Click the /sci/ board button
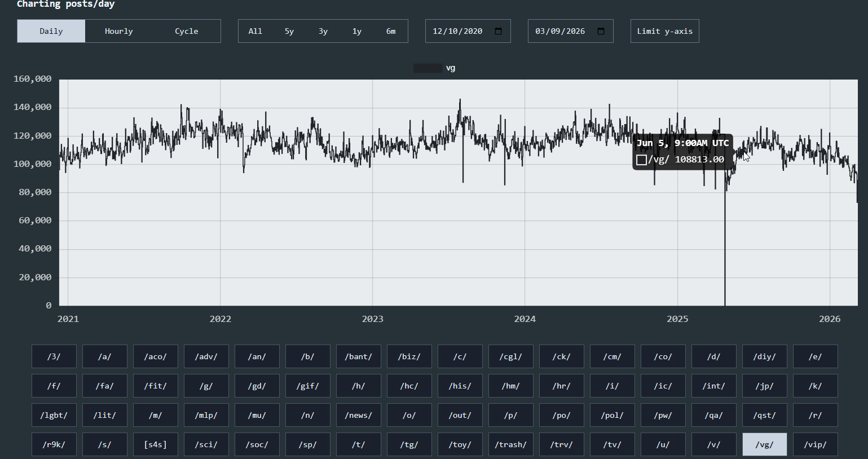Viewport: 868px width, 459px height. coord(206,444)
